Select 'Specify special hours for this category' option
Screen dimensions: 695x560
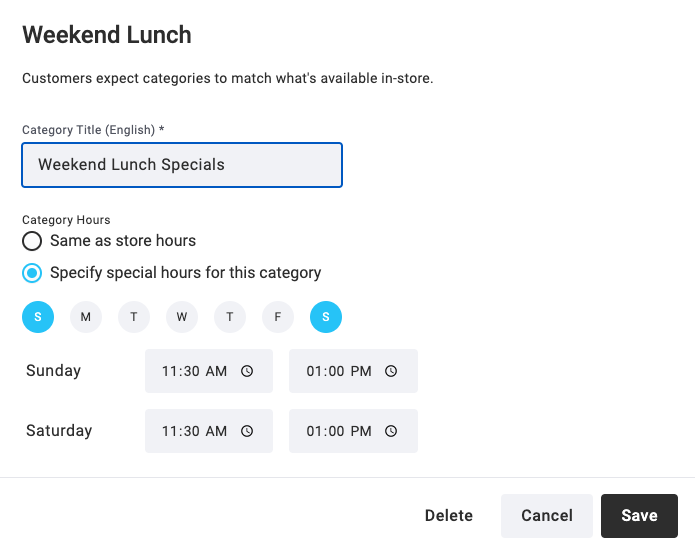tap(32, 273)
